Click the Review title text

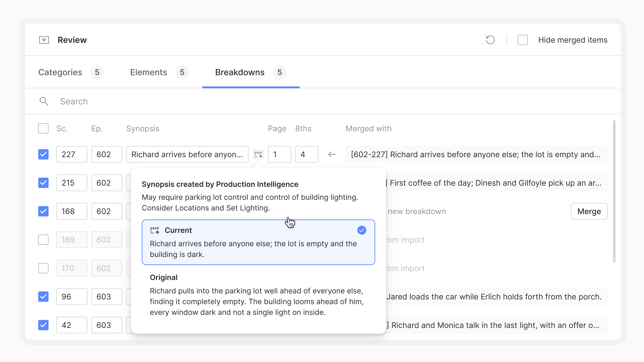(x=72, y=40)
